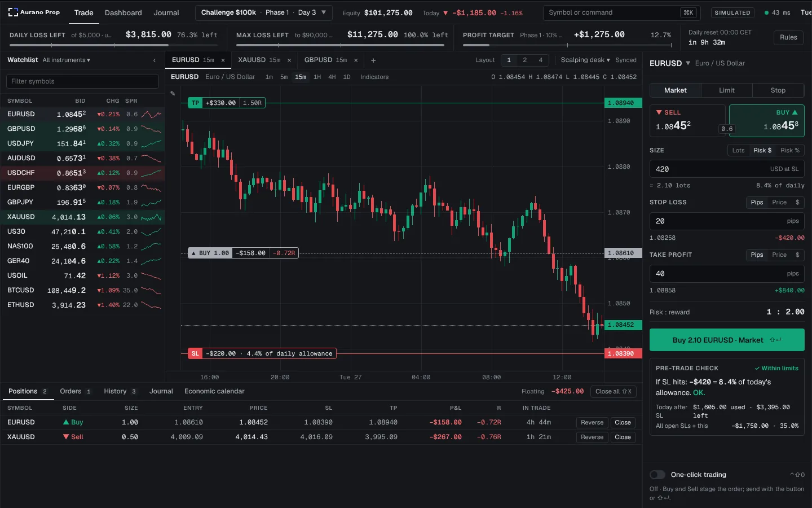Click the Buy 2.10 EURUSD Market button
The height and width of the screenshot is (508, 812).
tap(727, 340)
